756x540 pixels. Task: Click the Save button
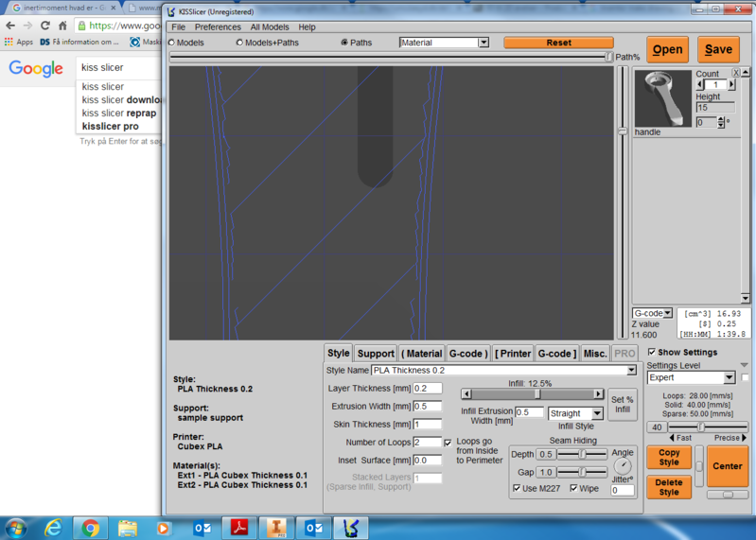(718, 49)
